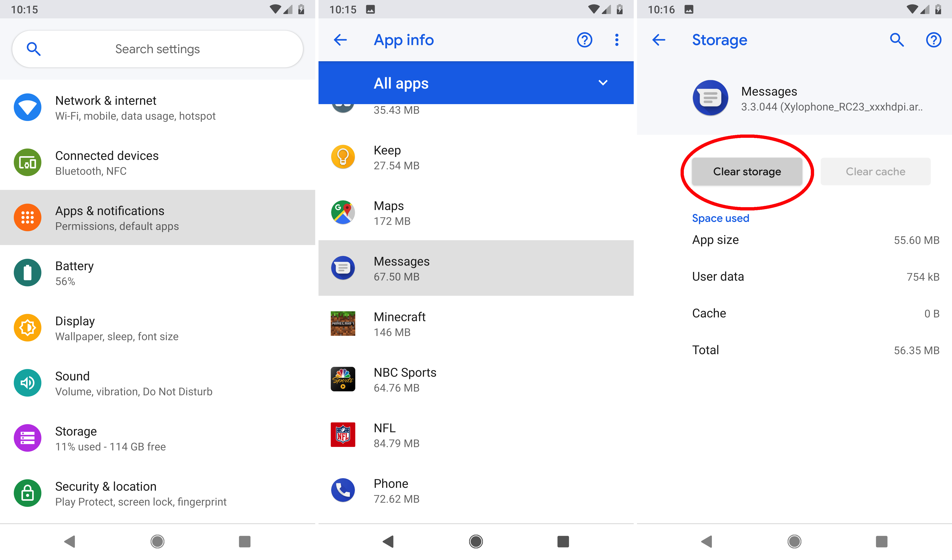Tap Android home button on Storage screen
The height and width of the screenshot is (560, 952).
point(794,542)
